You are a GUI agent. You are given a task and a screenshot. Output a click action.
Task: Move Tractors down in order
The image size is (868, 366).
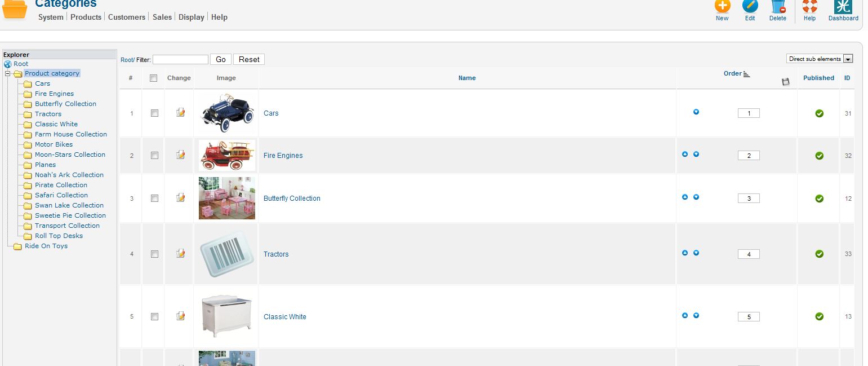pyautogui.click(x=696, y=253)
